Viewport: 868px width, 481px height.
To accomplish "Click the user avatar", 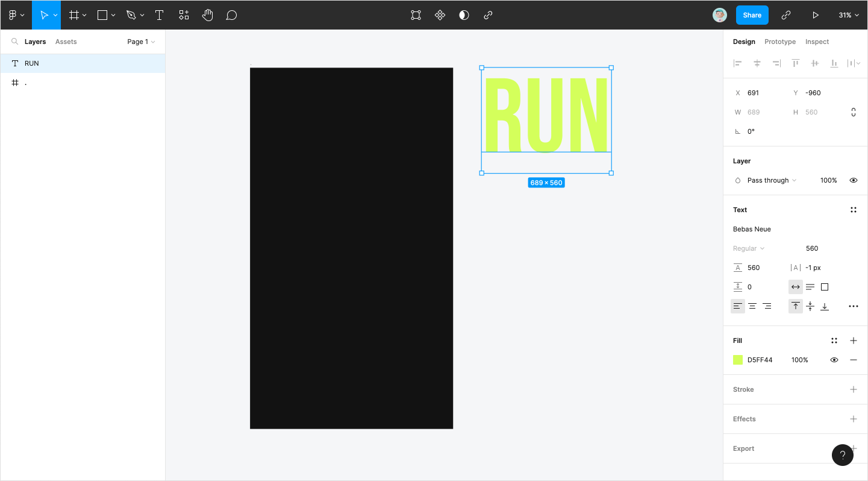I will (719, 15).
